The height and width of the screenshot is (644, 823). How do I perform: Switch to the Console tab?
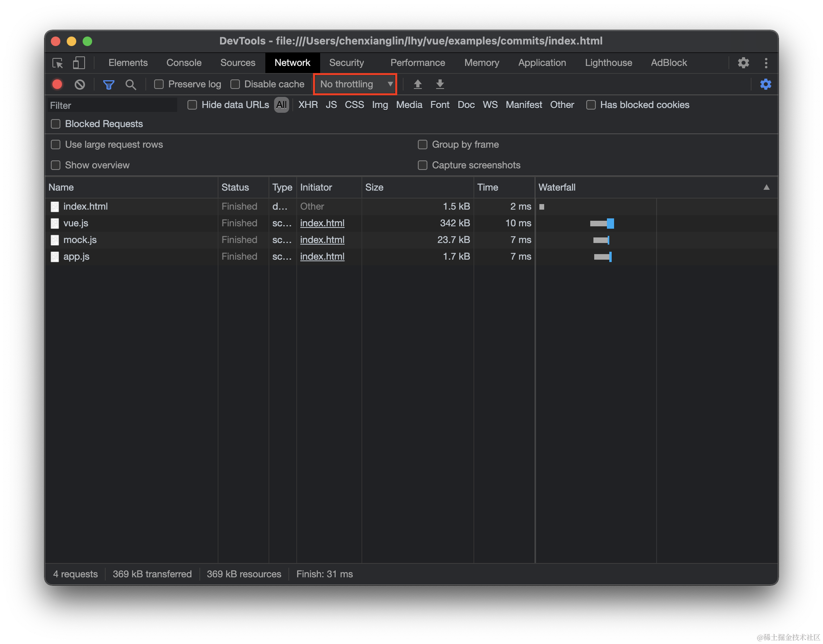(184, 63)
